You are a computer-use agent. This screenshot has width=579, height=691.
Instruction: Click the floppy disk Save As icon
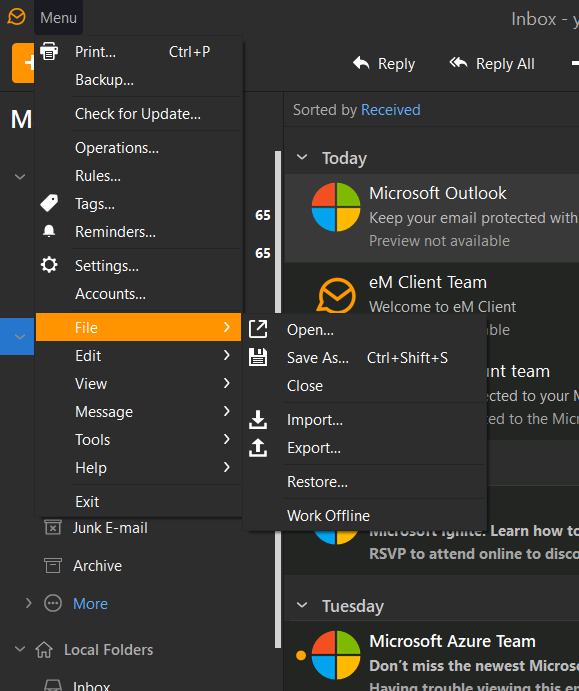(258, 357)
